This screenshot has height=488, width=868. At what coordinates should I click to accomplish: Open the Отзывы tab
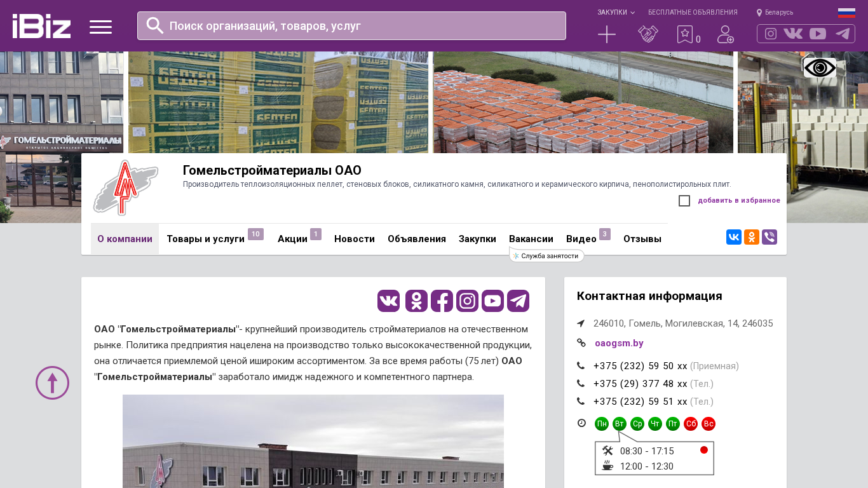(x=642, y=239)
